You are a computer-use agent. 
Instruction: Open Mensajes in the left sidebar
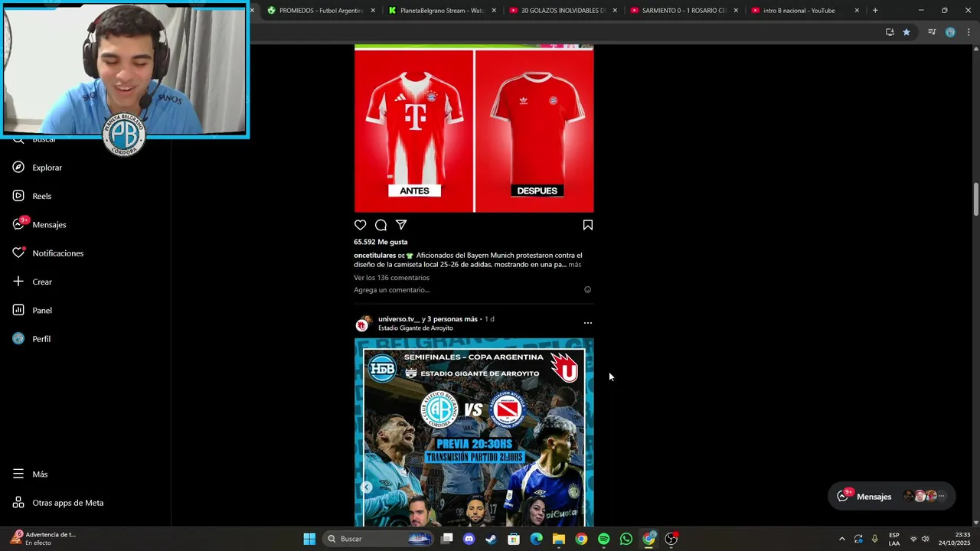point(39,224)
